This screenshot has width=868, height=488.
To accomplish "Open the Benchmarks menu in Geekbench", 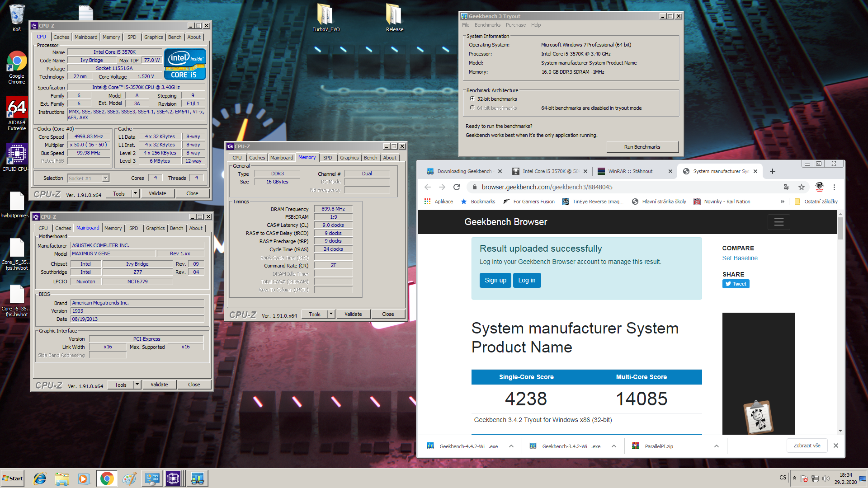I will coord(487,25).
